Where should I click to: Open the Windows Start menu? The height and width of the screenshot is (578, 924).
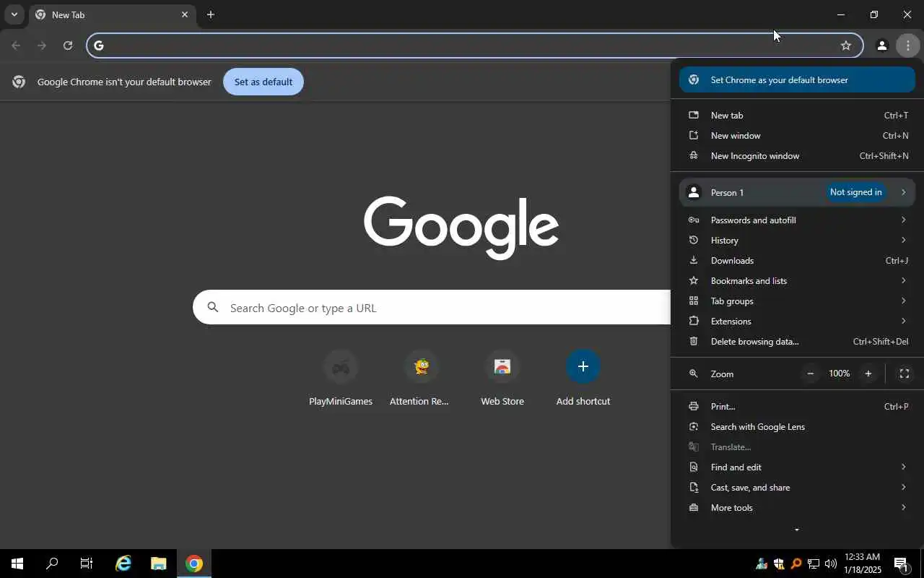click(17, 564)
